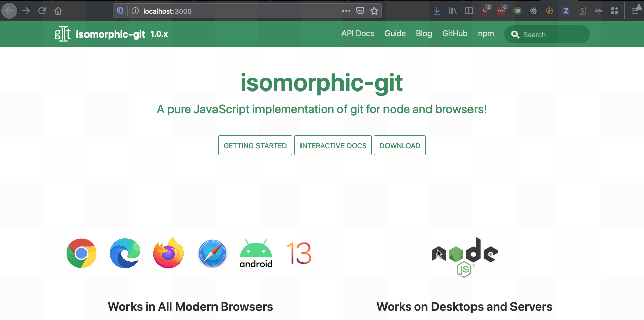The image size is (644, 320).
Task: Open the page actions three-dot menu
Action: pos(346,10)
